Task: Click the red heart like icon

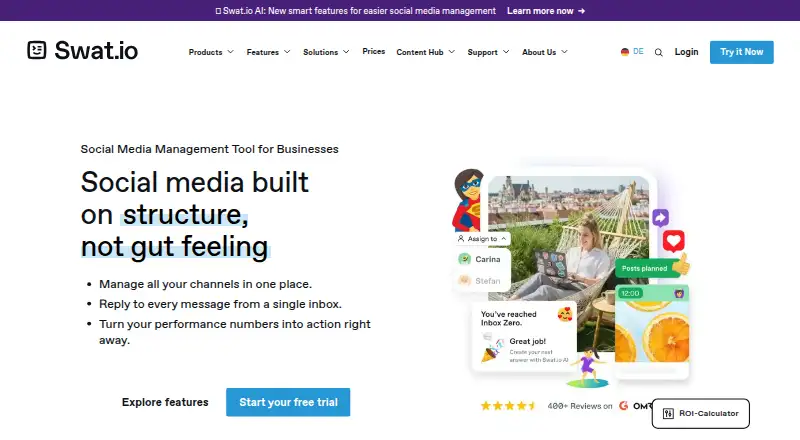Action: tap(673, 241)
